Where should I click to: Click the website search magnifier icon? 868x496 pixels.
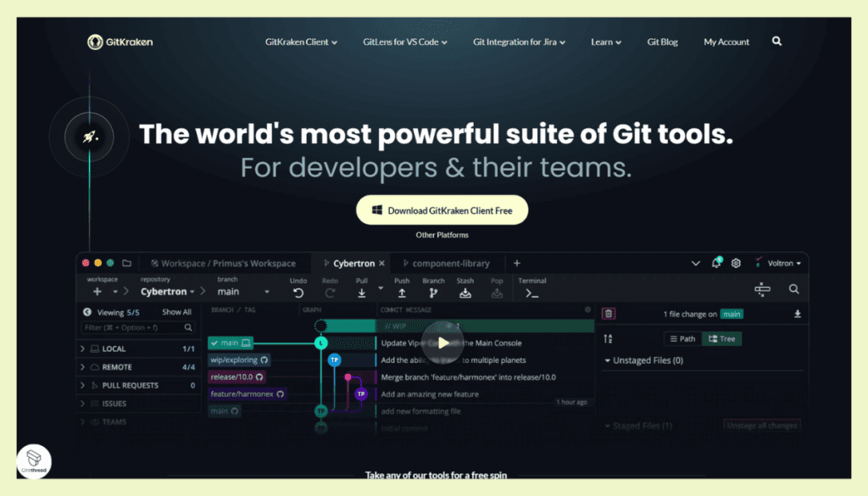point(776,41)
